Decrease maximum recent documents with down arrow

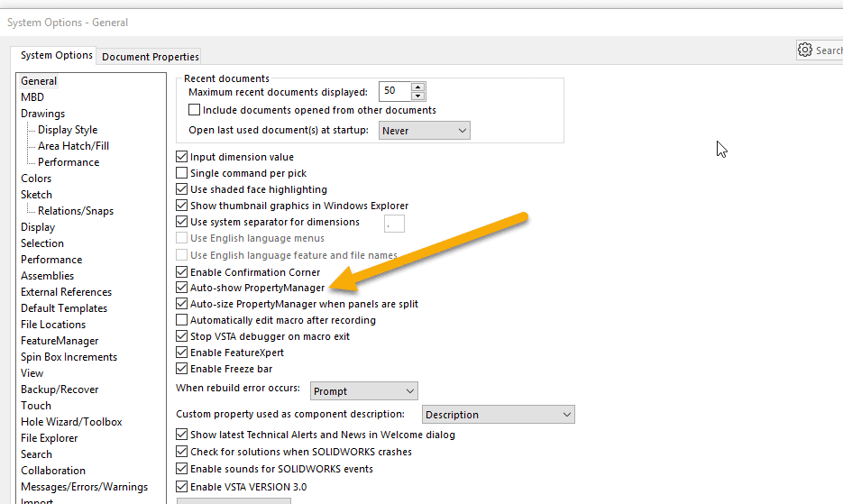[417, 96]
